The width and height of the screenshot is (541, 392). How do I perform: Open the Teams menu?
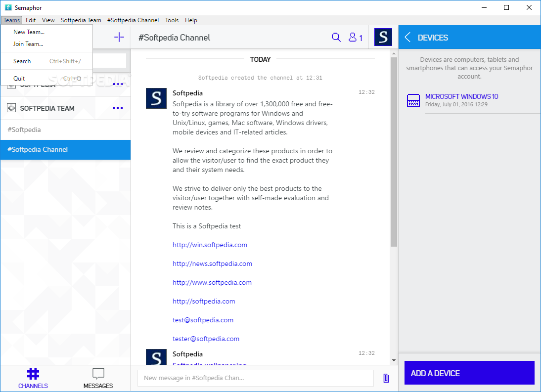click(12, 20)
